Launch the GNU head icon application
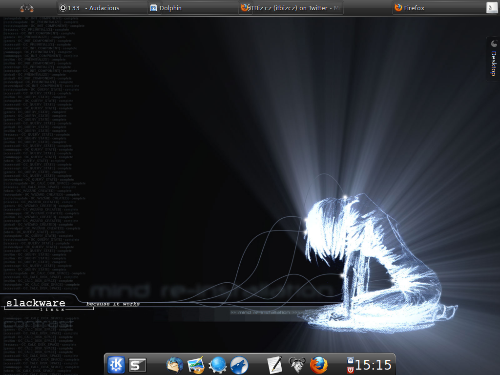The width and height of the screenshot is (500, 375). pyautogui.click(x=297, y=365)
